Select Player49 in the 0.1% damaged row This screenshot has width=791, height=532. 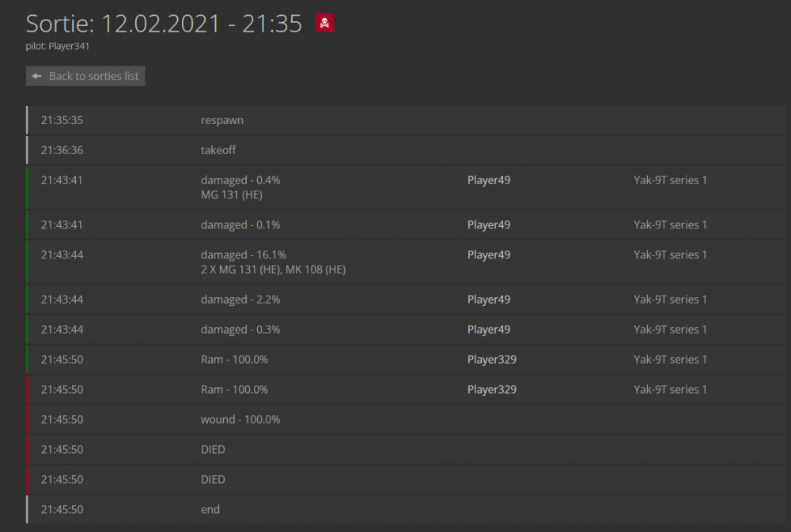click(x=489, y=225)
